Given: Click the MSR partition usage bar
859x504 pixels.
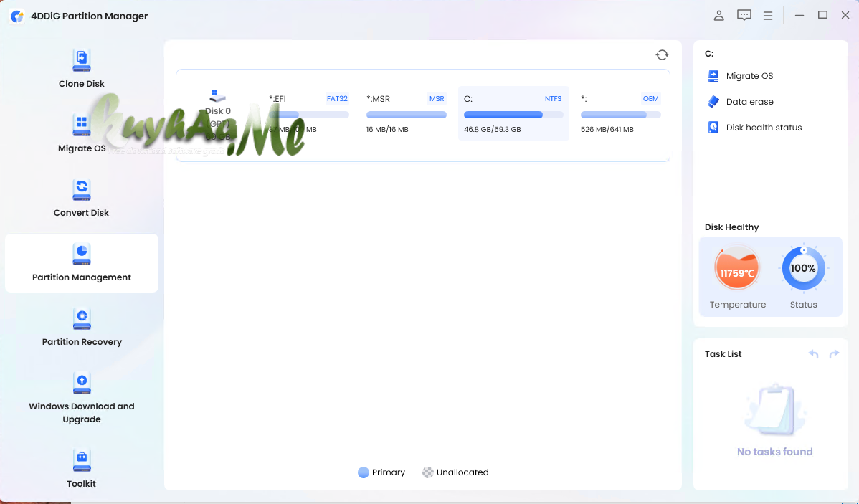Looking at the screenshot, I should click(406, 115).
